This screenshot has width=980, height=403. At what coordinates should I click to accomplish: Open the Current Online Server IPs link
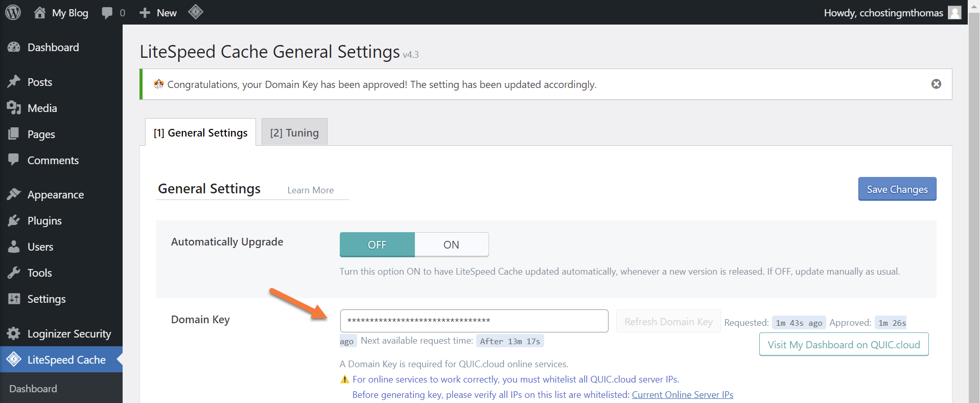(682, 395)
